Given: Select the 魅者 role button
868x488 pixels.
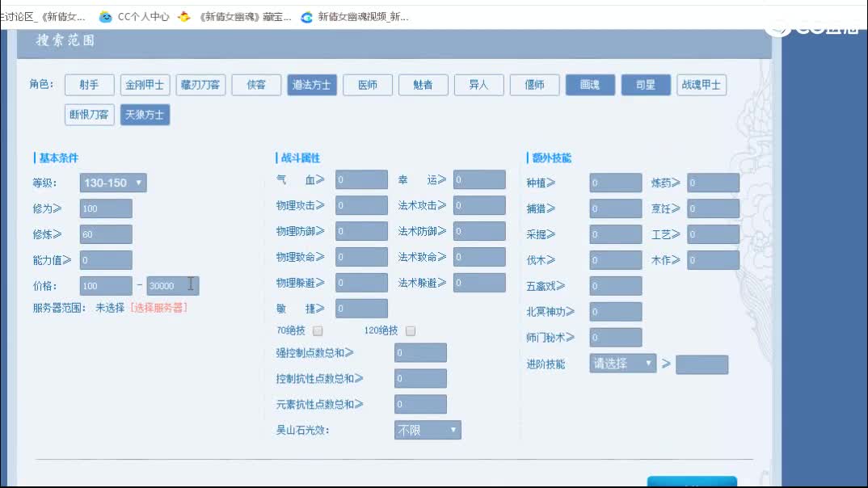Looking at the screenshot, I should click(423, 85).
